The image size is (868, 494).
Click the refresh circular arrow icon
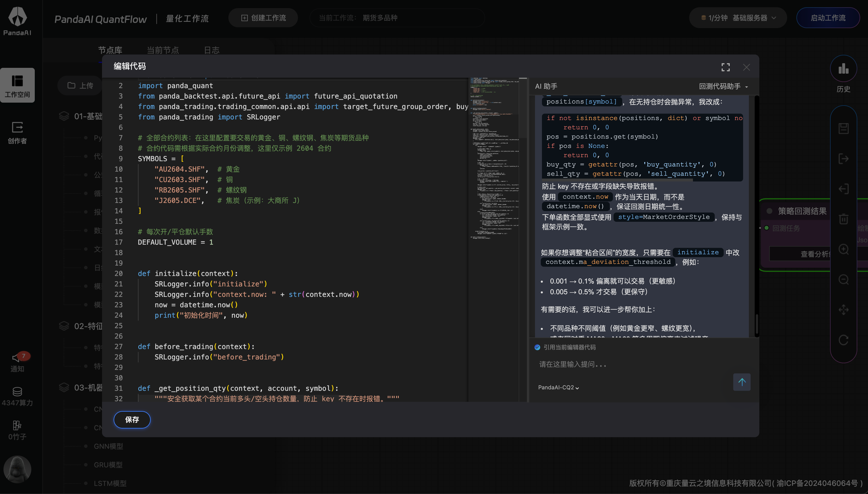tap(844, 340)
